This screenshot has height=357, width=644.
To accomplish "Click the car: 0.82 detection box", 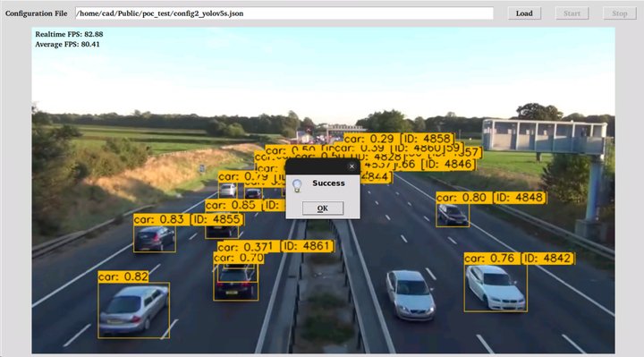I will (x=133, y=310).
